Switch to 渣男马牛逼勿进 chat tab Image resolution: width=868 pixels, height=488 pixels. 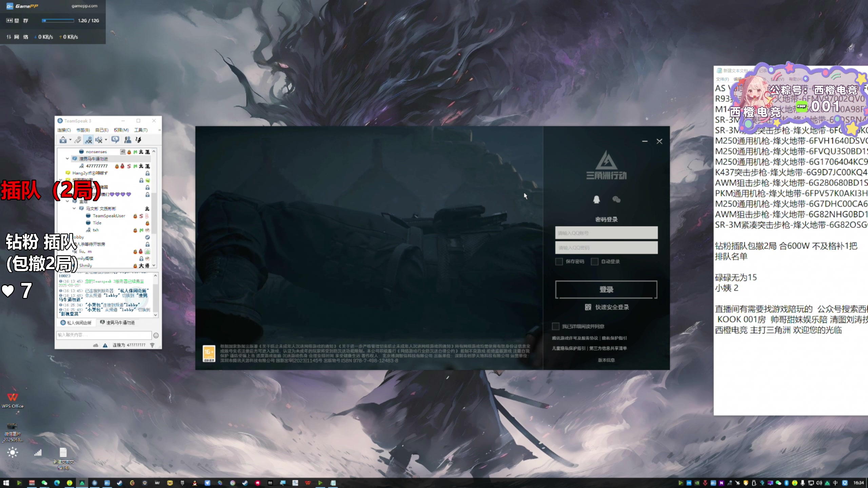(x=117, y=323)
